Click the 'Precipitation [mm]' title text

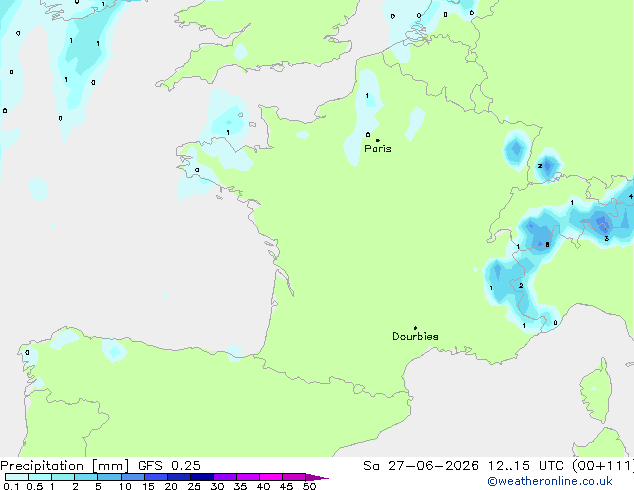65,466
